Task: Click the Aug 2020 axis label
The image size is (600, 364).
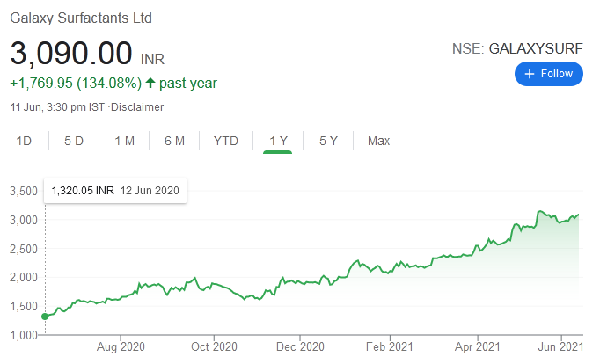Action: point(120,346)
